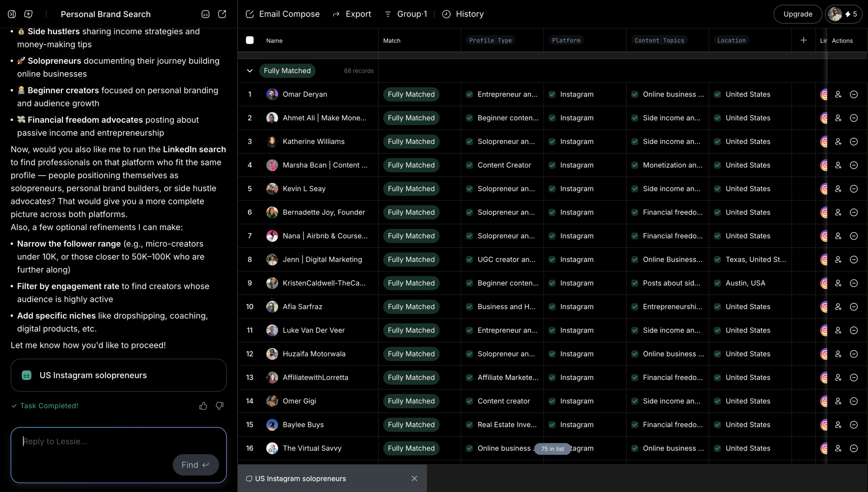The height and width of the screenshot is (492, 868).
Task: Collapse the left sidebar panel icon
Action: point(12,14)
